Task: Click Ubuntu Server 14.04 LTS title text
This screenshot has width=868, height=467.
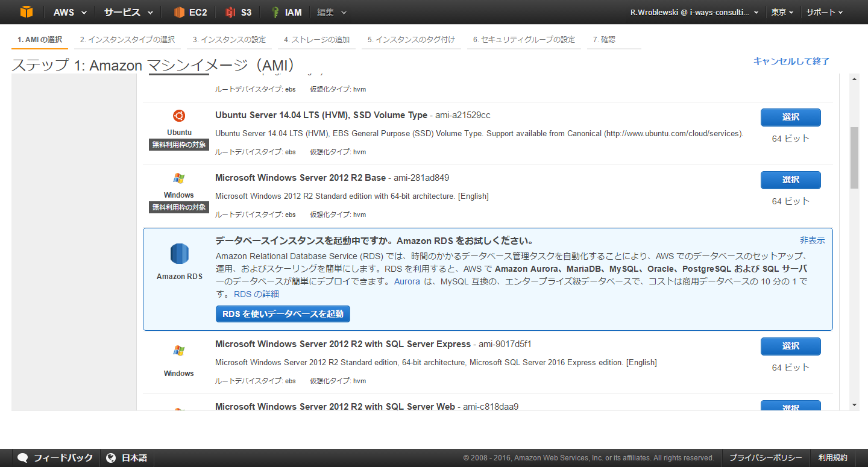Action: [321, 115]
